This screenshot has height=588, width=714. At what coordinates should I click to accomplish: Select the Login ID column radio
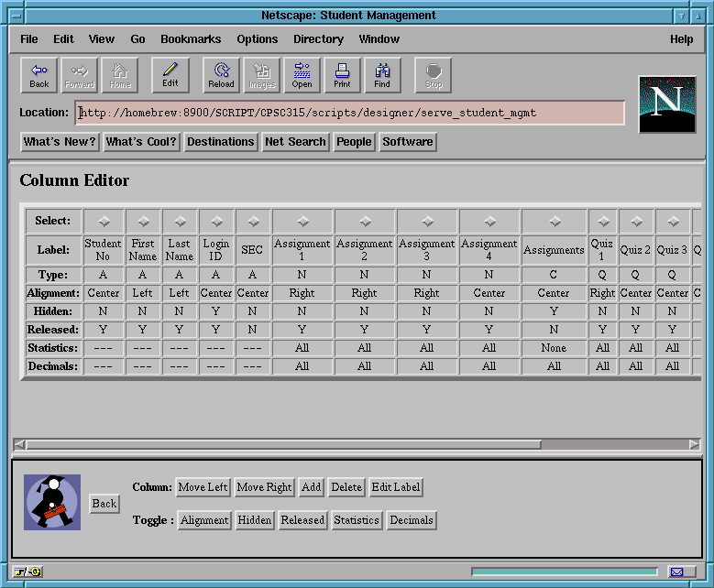point(216,221)
